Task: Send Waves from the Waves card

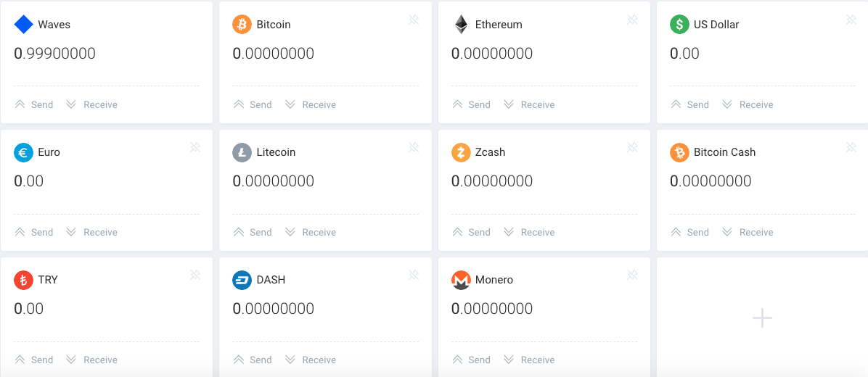Action: tap(34, 104)
